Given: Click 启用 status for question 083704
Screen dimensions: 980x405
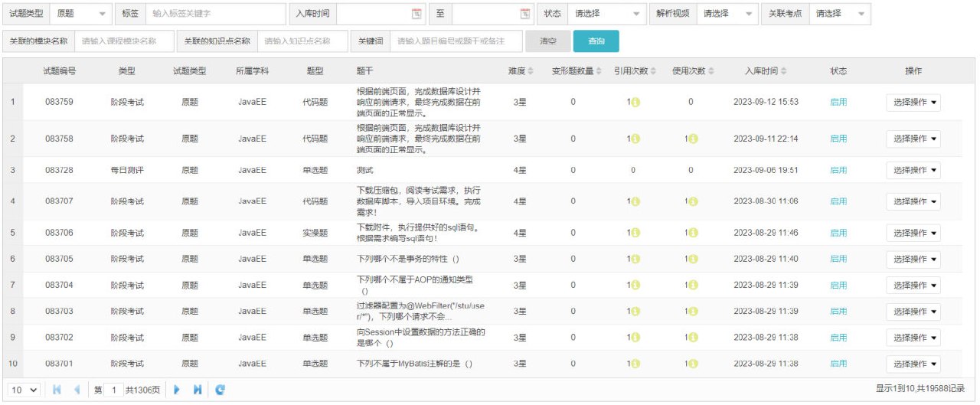Looking at the screenshot, I should [x=838, y=286].
